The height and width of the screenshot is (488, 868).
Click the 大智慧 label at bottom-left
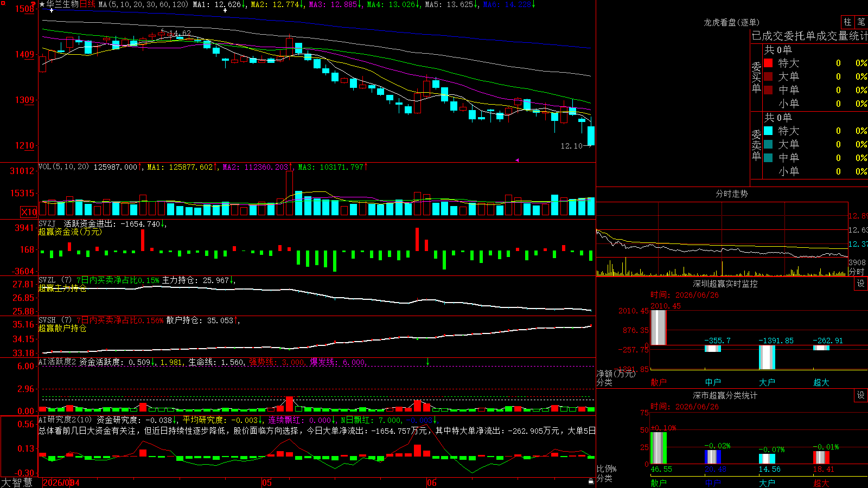17,483
